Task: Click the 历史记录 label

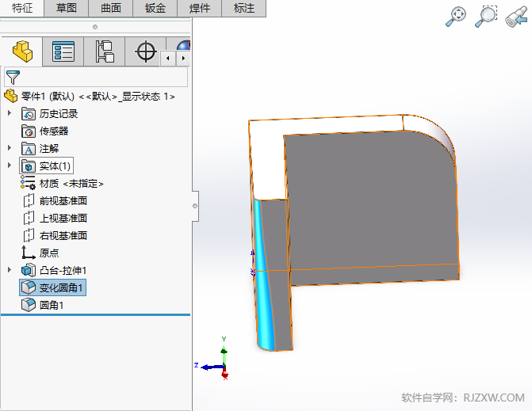Action: (59, 114)
